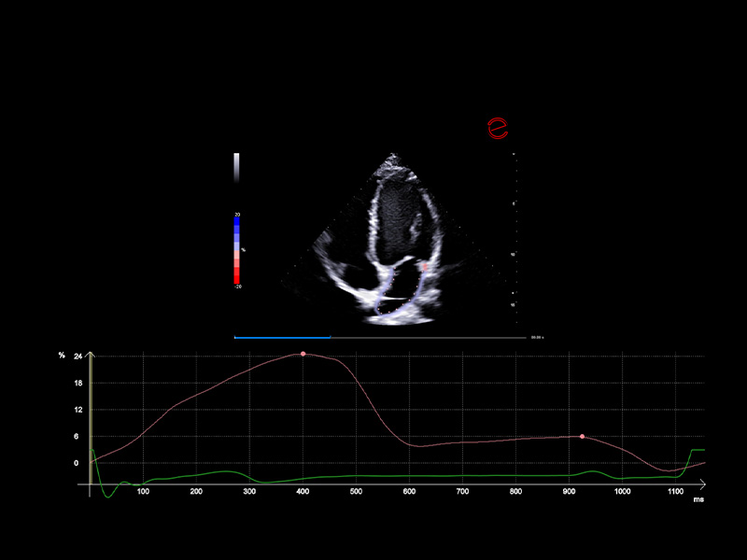Click the pink strain curve trough near 620 ms
The width and height of the screenshot is (747, 560).
[x=421, y=446]
